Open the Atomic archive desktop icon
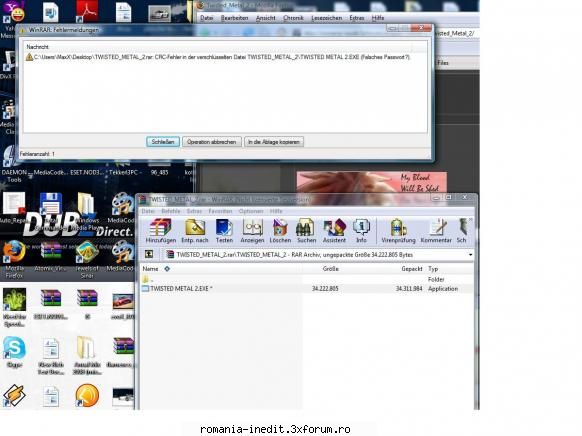This screenshot has height=436, width=582. [50, 256]
